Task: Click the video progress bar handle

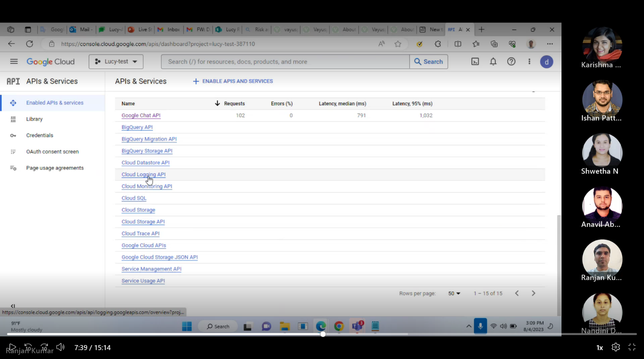Action: [x=323, y=334]
